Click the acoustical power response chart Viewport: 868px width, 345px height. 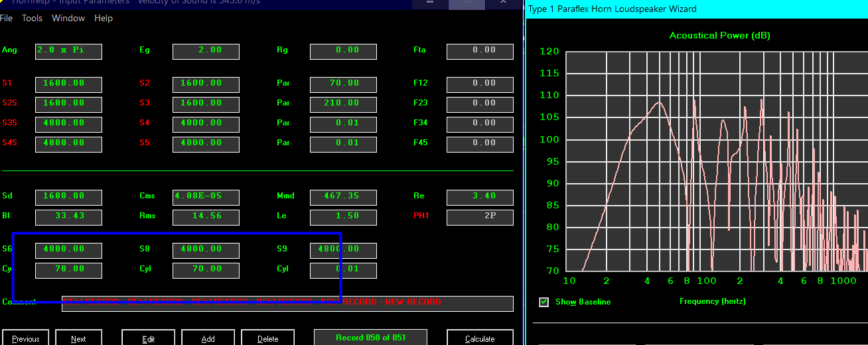pyautogui.click(x=716, y=161)
